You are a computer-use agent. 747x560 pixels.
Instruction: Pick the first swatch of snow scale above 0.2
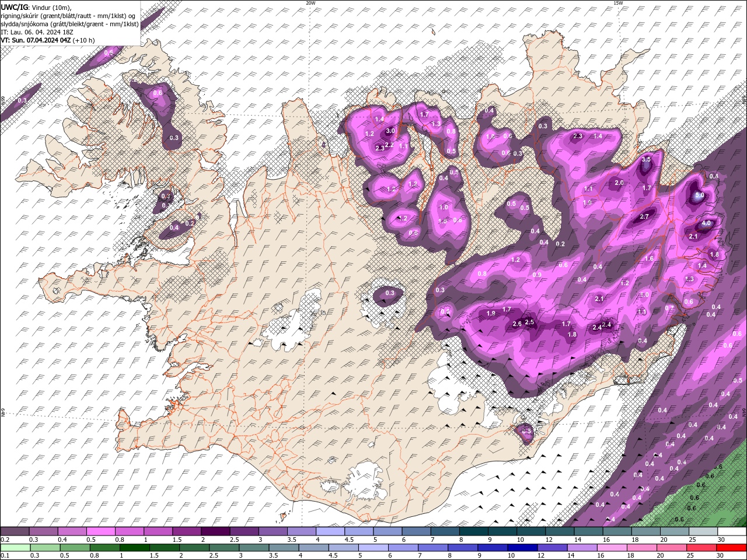[x=15, y=531]
